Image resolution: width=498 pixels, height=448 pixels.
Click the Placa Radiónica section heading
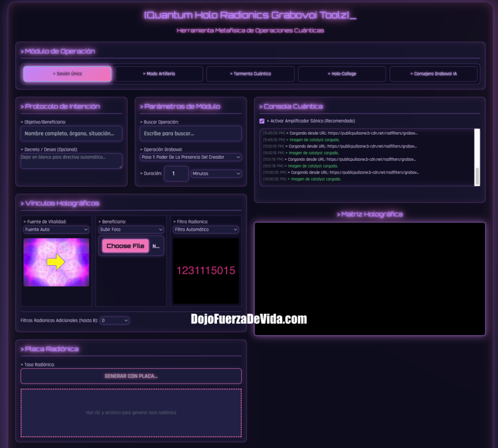pos(50,349)
